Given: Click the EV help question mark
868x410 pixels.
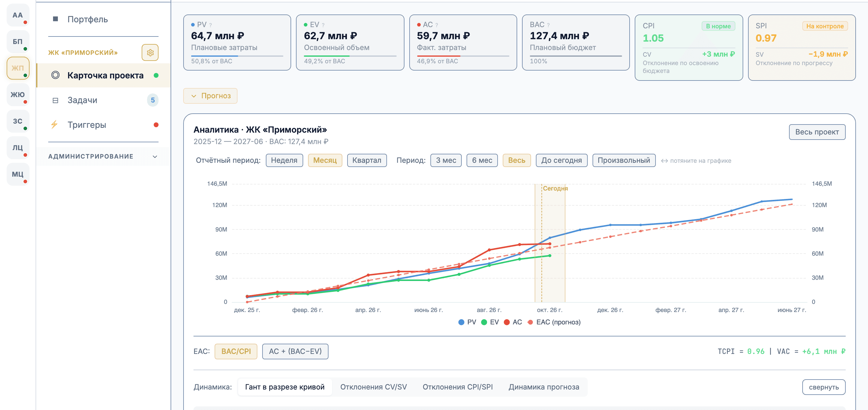Looking at the screenshot, I should (x=323, y=25).
